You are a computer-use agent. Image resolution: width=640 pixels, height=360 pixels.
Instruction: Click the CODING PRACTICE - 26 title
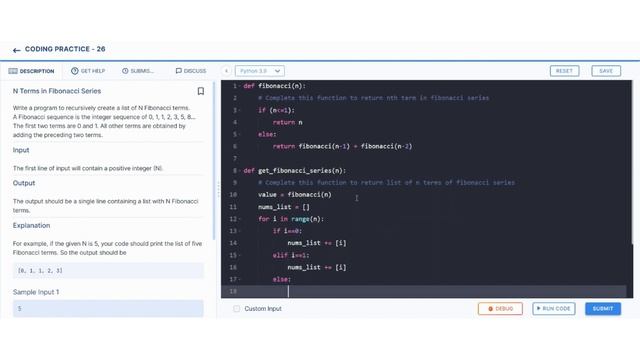[x=65, y=49]
